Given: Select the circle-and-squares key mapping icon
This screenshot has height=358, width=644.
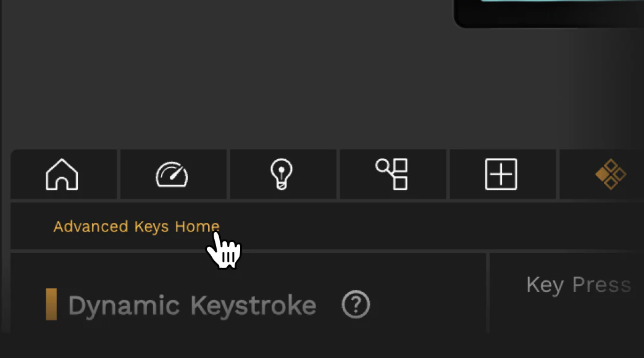Looking at the screenshot, I should pyautogui.click(x=391, y=175).
